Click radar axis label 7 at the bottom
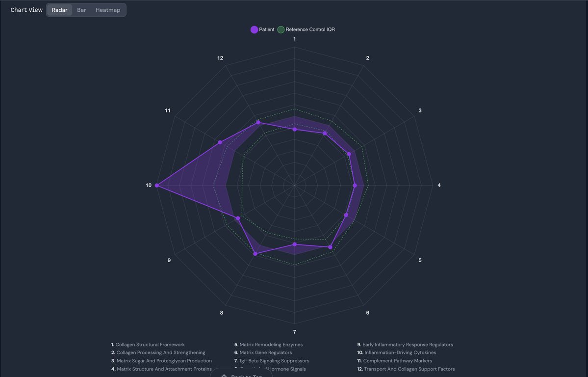The height and width of the screenshot is (377, 588). (x=294, y=332)
